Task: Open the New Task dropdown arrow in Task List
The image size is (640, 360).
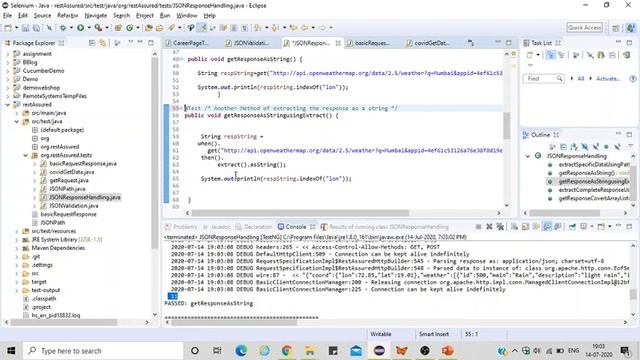Action: click(x=538, y=55)
